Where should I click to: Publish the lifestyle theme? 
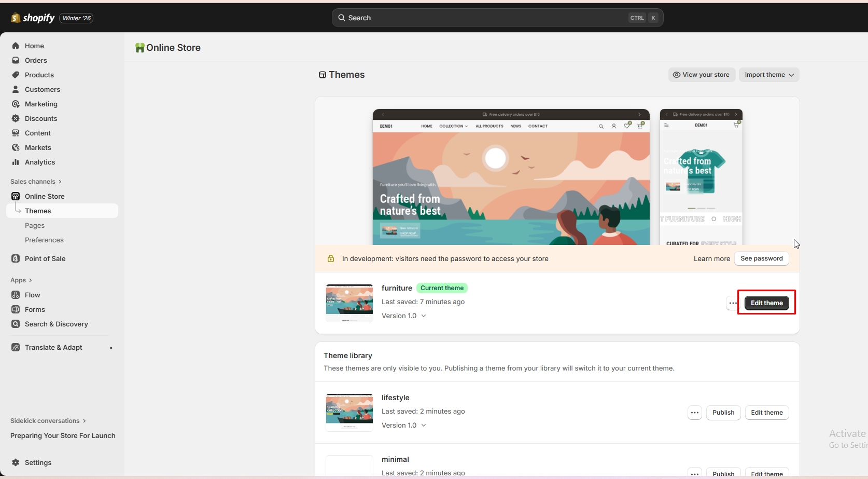tap(723, 413)
